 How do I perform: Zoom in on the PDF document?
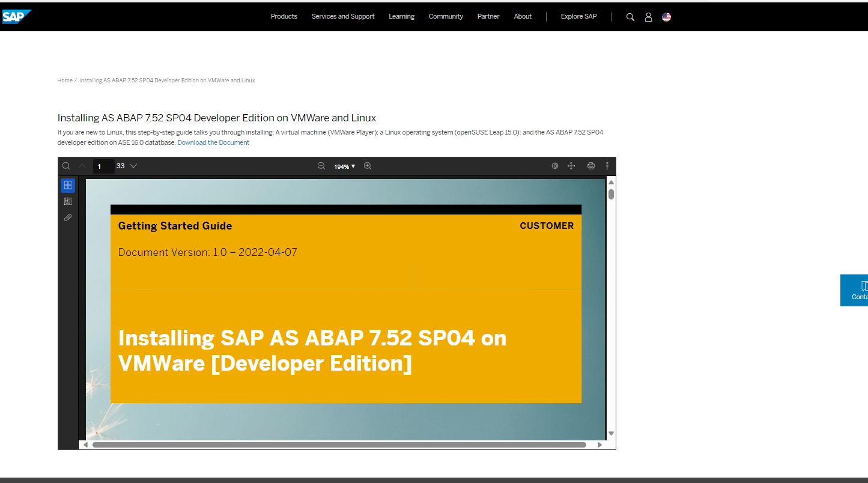click(368, 166)
